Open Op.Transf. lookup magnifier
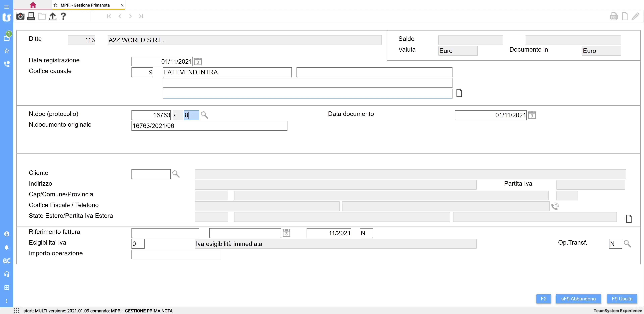 (627, 244)
